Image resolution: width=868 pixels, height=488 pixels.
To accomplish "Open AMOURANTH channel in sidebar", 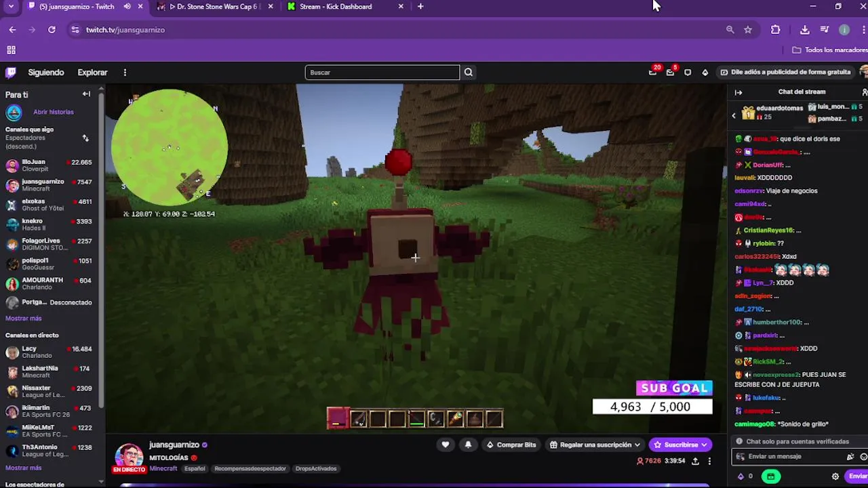I will 49,283.
